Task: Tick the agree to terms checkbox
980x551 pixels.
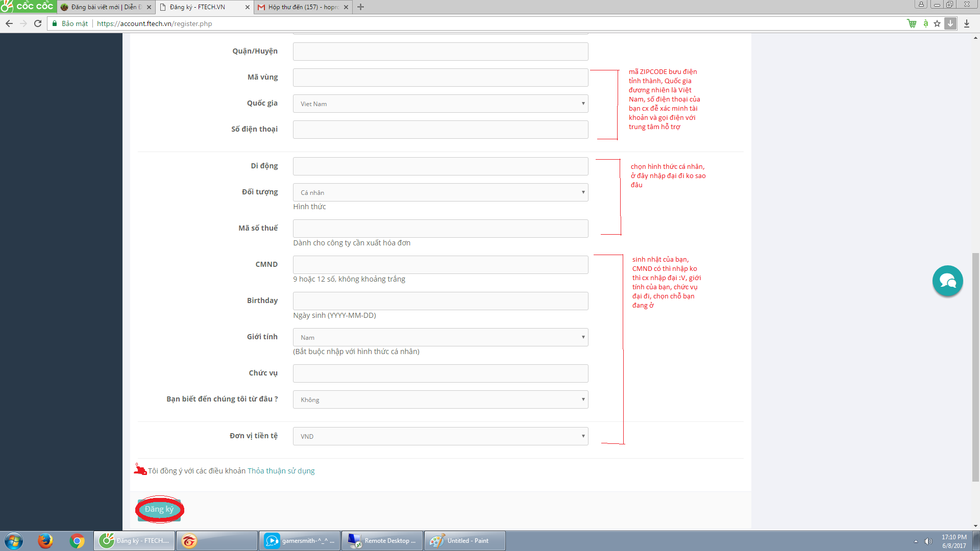Action: (x=141, y=471)
